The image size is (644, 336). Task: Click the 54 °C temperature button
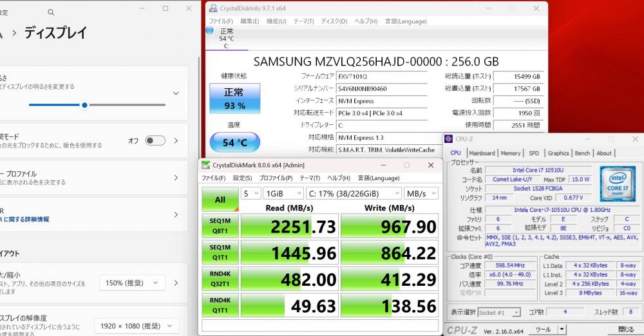tap(234, 142)
